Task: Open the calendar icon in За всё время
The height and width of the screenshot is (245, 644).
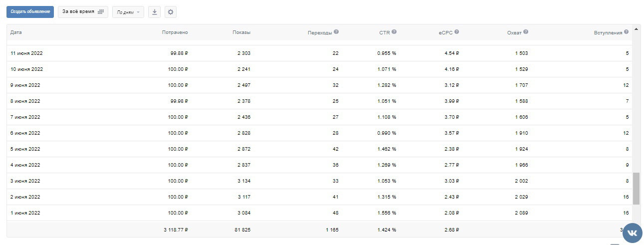Action: 101,11
